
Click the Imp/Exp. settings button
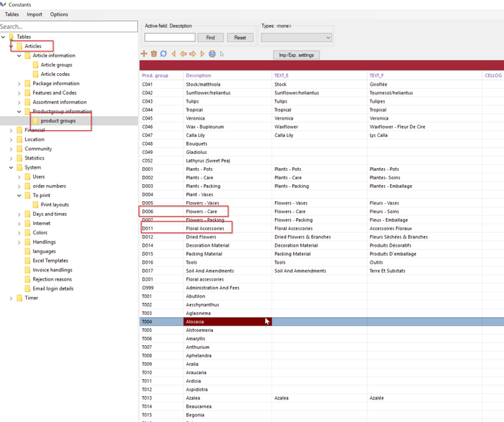[296, 55]
